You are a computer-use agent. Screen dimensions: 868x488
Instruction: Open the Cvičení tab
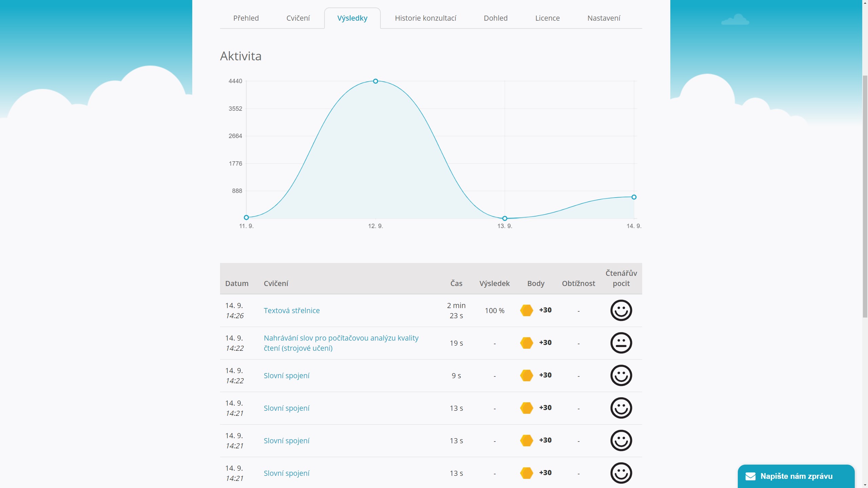pyautogui.click(x=298, y=18)
